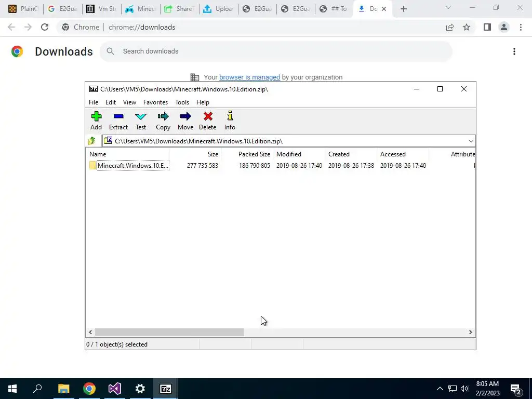
Task: Sort by Packed Size column header
Action: click(x=247, y=154)
